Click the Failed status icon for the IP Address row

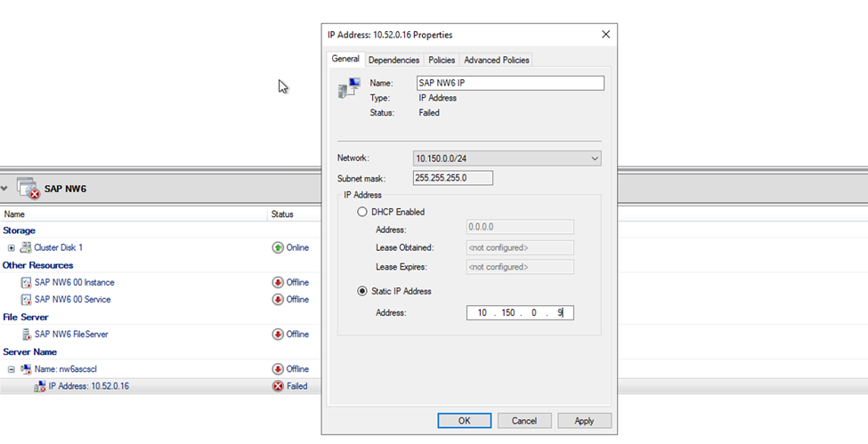coord(278,386)
